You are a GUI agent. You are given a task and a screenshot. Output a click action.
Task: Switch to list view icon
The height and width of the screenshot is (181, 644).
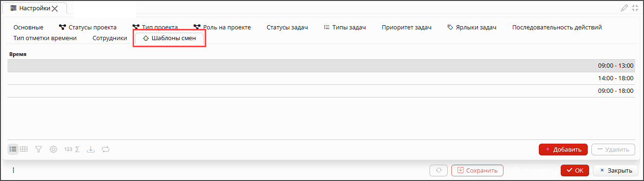13,149
